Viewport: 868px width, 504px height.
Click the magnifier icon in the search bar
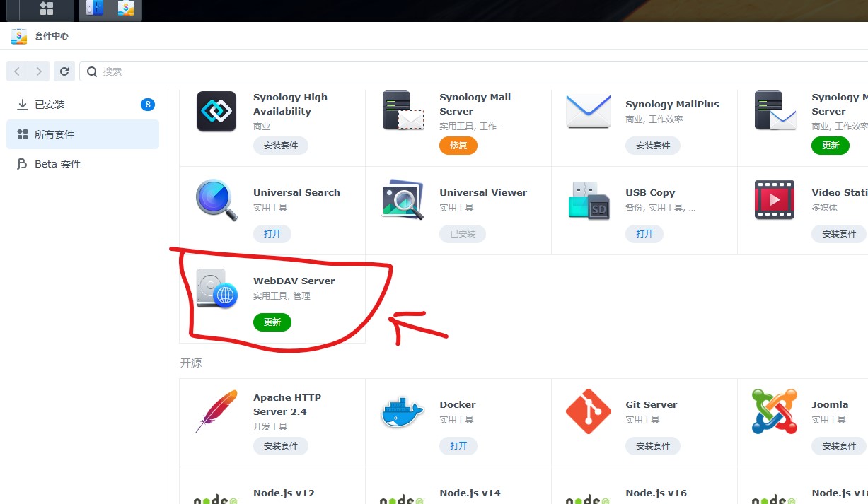92,71
